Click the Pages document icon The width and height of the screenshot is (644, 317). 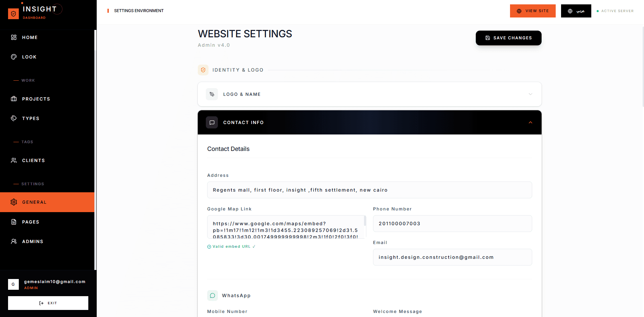[x=14, y=222]
